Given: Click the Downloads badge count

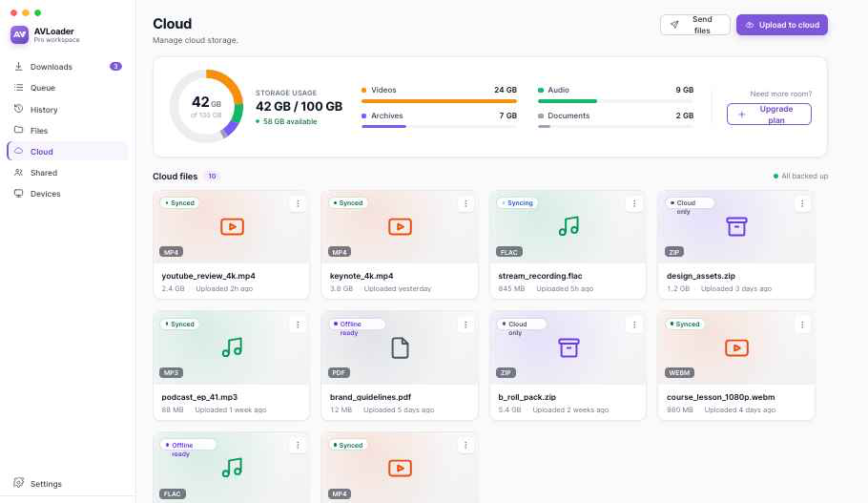Looking at the screenshot, I should pyautogui.click(x=115, y=67).
